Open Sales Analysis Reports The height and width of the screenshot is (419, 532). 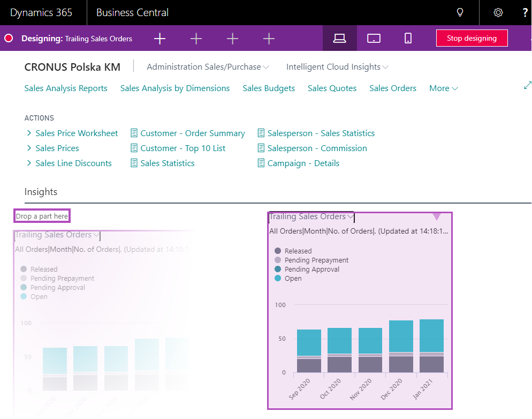(x=66, y=88)
